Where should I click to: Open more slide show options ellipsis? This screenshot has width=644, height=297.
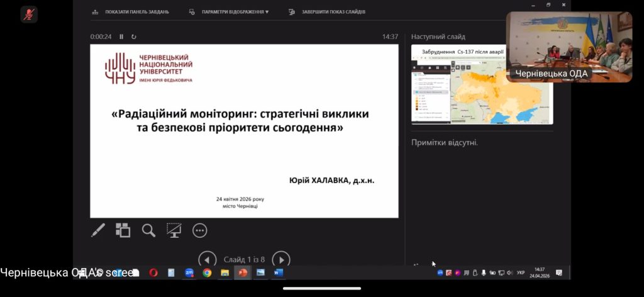coord(200,230)
